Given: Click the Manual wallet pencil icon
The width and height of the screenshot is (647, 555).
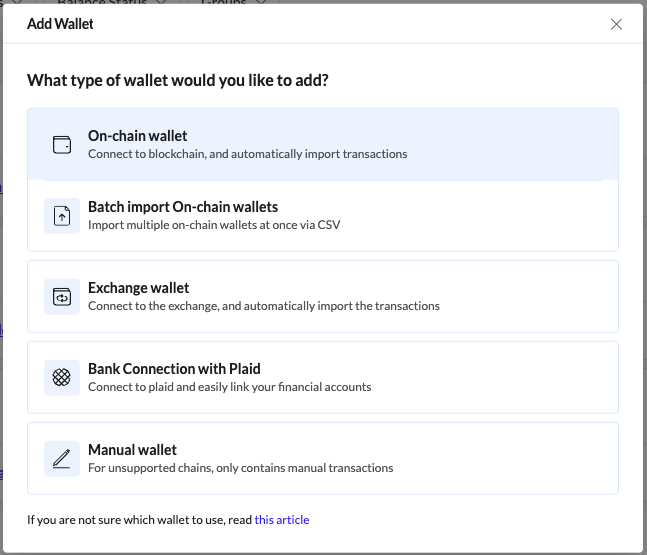Looking at the screenshot, I should (62, 458).
